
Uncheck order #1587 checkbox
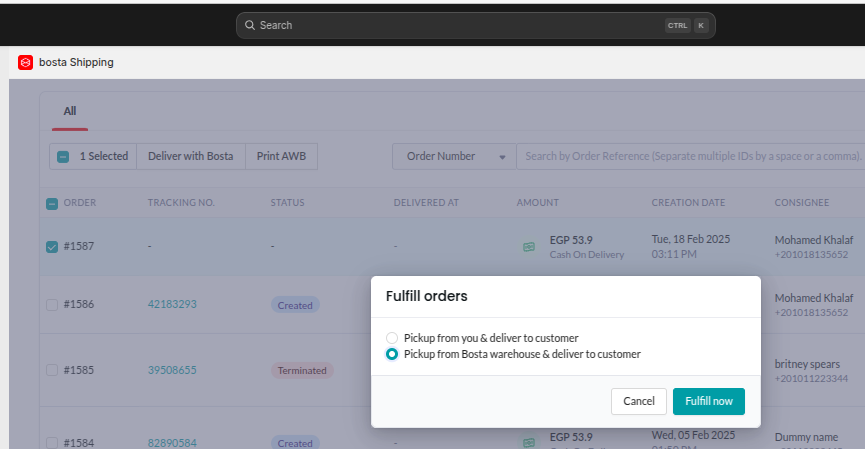tap(52, 247)
